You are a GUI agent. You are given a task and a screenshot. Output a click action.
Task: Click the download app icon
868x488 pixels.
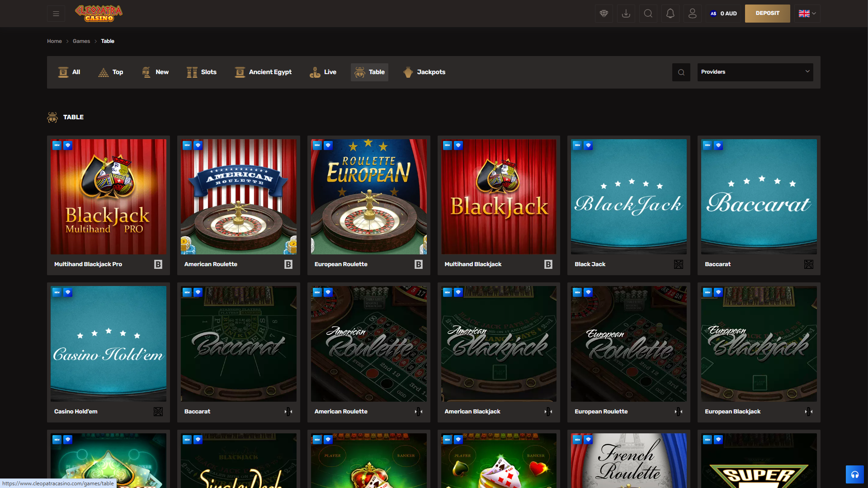(x=626, y=14)
